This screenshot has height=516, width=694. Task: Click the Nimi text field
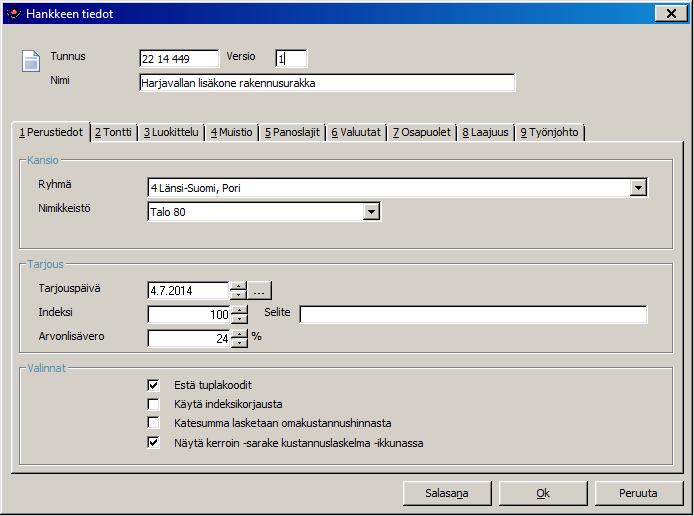pyautogui.click(x=327, y=83)
